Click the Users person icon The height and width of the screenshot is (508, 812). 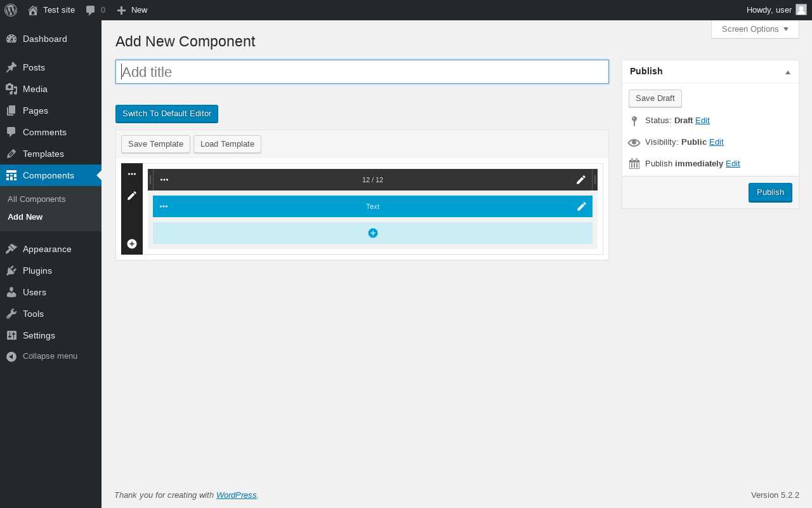(11, 292)
